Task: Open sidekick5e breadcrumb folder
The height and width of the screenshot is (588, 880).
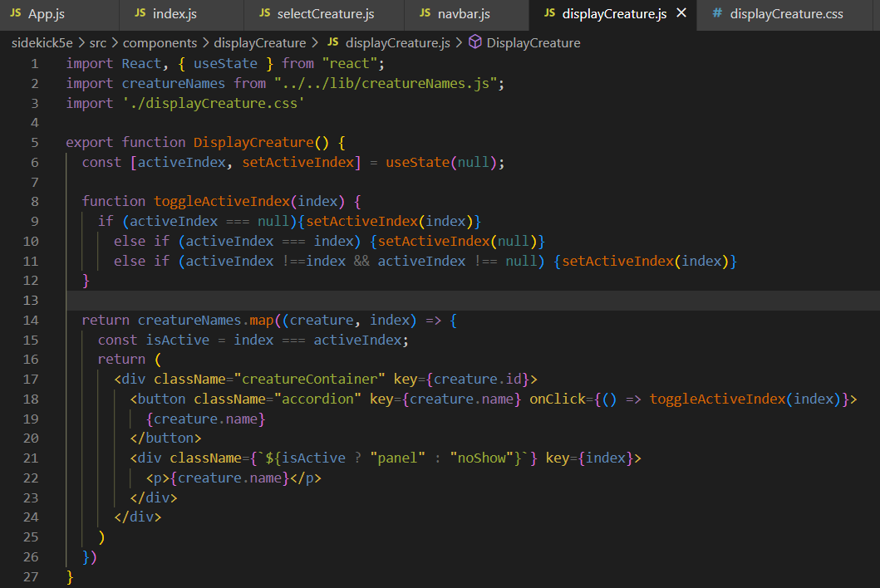Action: coord(42,43)
